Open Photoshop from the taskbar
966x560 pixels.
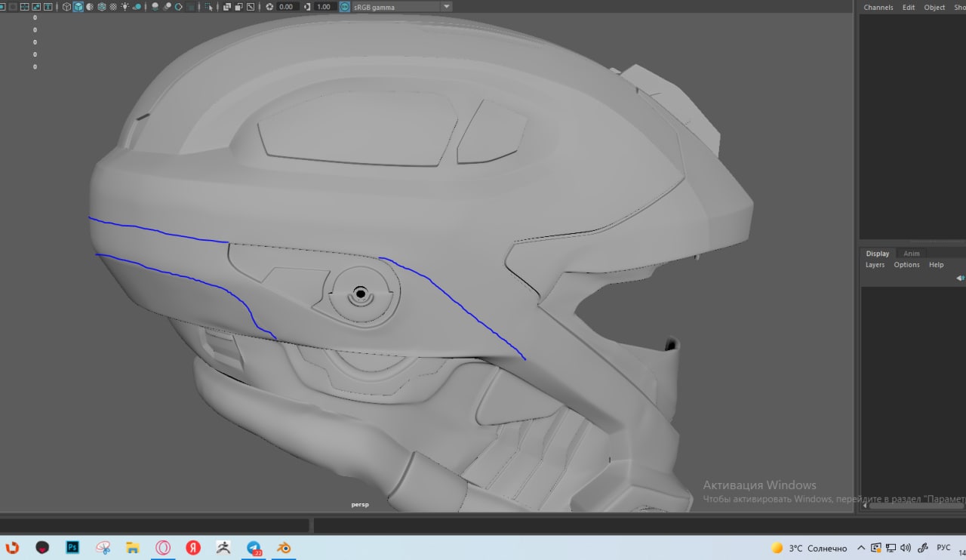[72, 548]
